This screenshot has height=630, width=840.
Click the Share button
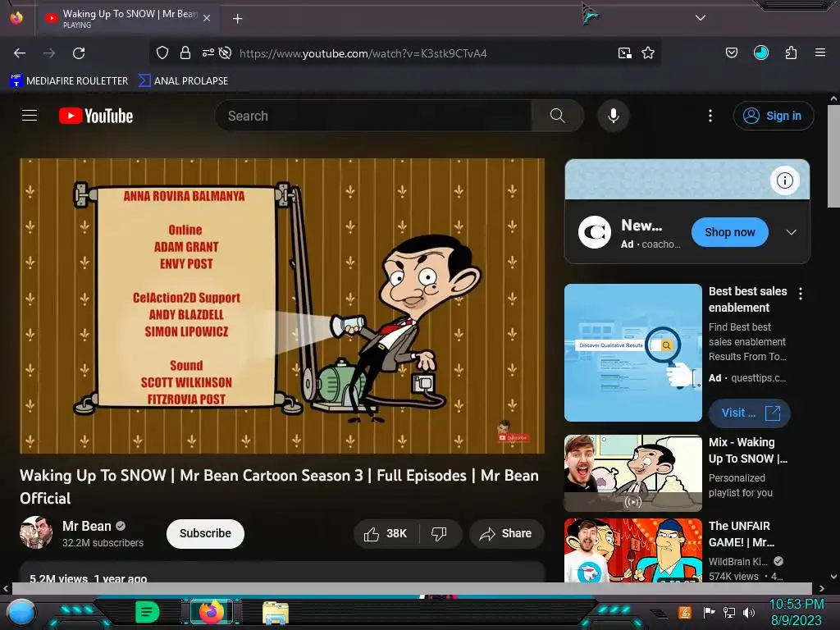pyautogui.click(x=506, y=533)
